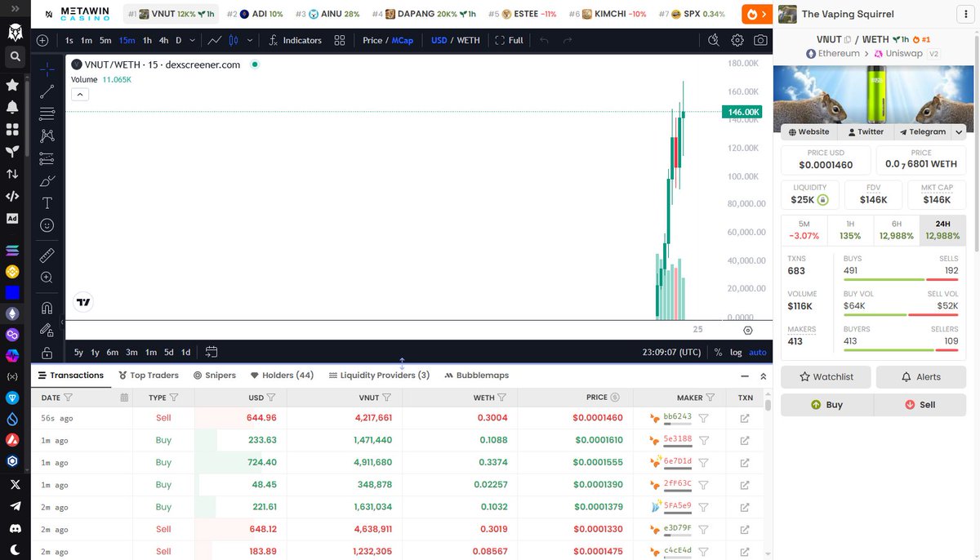The width and height of the screenshot is (980, 560).
Task: Toggle lock all drawing tools
Action: [x=47, y=353]
